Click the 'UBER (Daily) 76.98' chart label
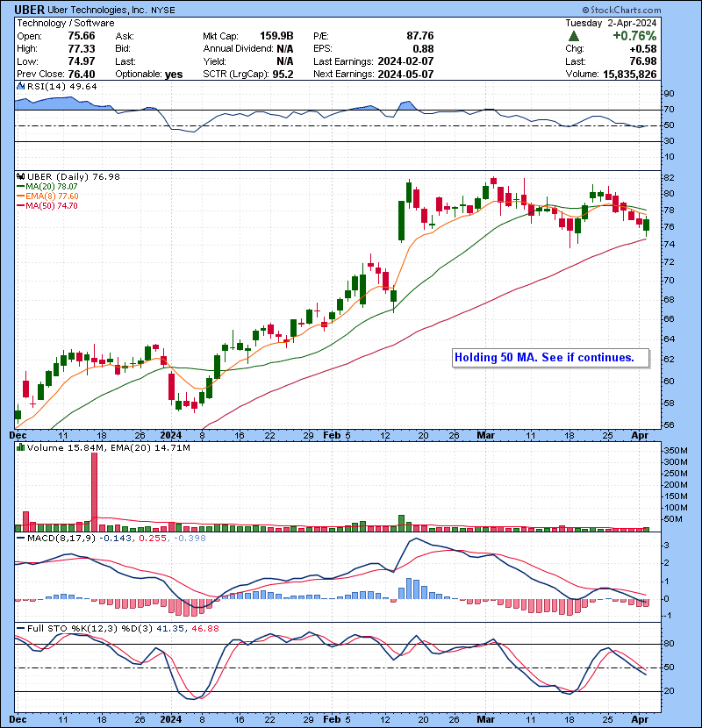 coord(74,177)
